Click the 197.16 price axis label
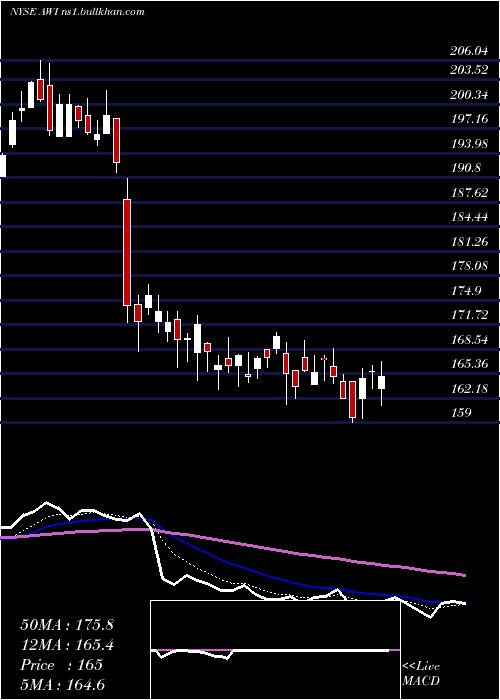This screenshot has width=500, height=700. coord(469,119)
